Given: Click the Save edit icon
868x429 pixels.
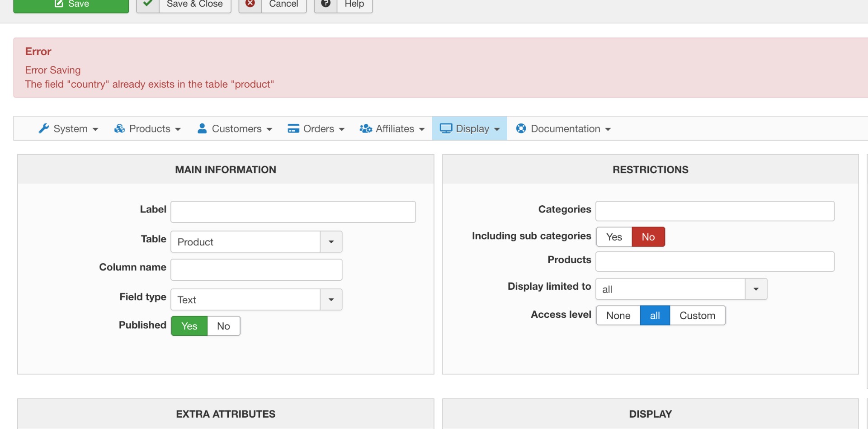Looking at the screenshot, I should tap(59, 4).
